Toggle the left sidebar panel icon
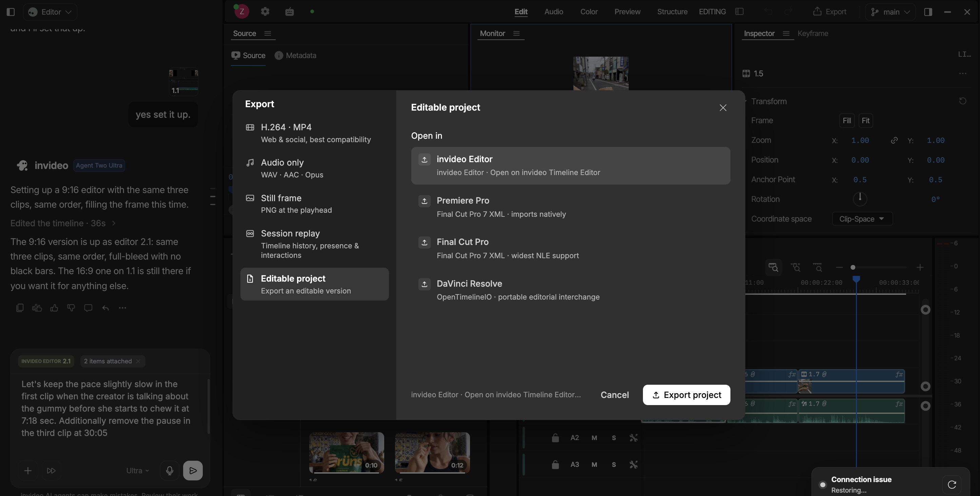 pos(11,12)
